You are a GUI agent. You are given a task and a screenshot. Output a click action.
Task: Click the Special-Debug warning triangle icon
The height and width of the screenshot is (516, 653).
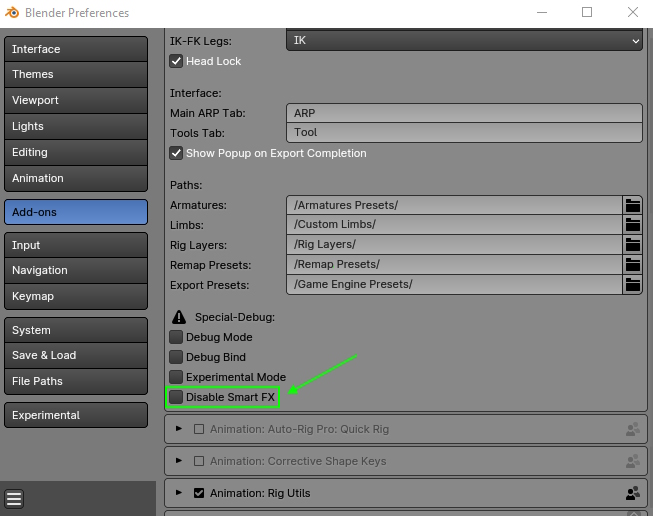coord(179,317)
